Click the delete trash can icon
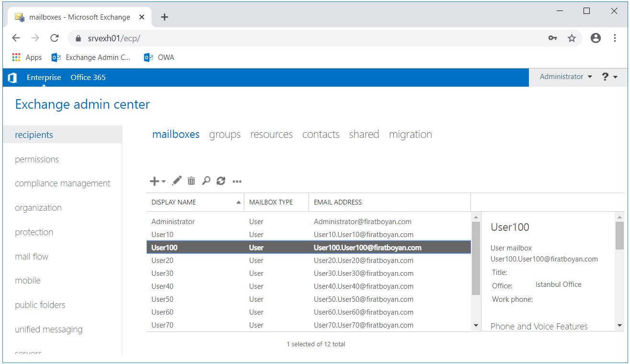Screen dimensions: 630x364 [x=191, y=181]
